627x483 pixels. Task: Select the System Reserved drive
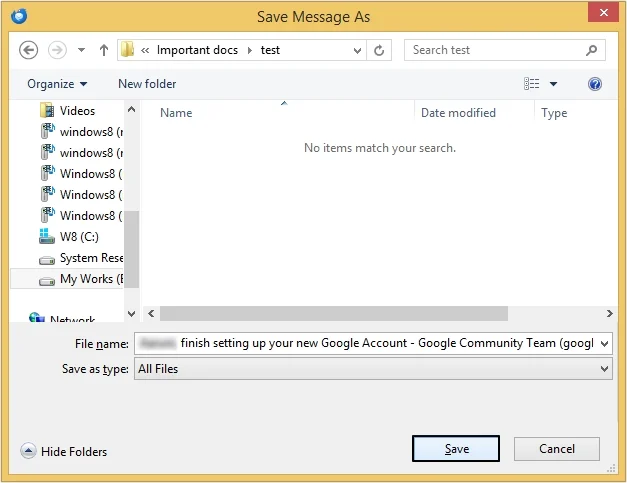coord(91,258)
